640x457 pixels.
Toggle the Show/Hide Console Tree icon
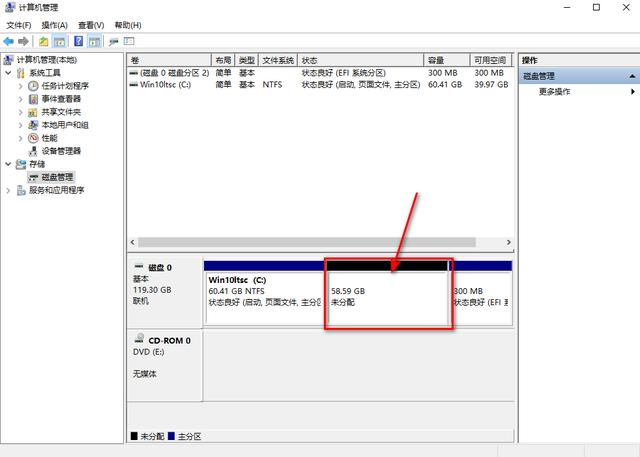click(x=60, y=41)
